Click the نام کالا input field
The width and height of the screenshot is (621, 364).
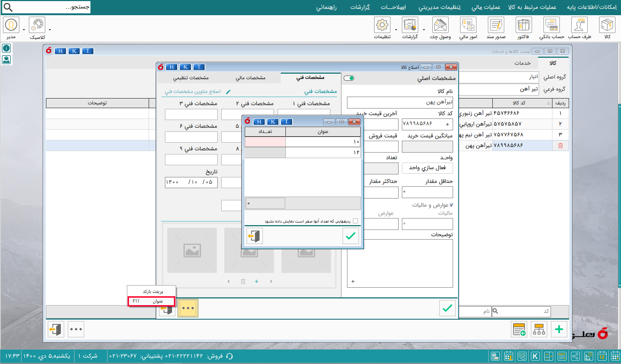click(x=400, y=102)
